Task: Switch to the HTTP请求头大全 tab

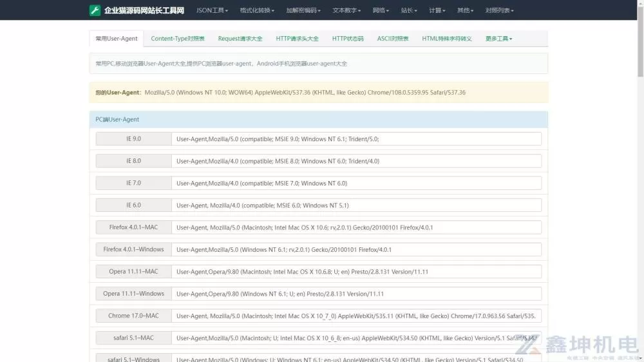Action: pos(297,39)
